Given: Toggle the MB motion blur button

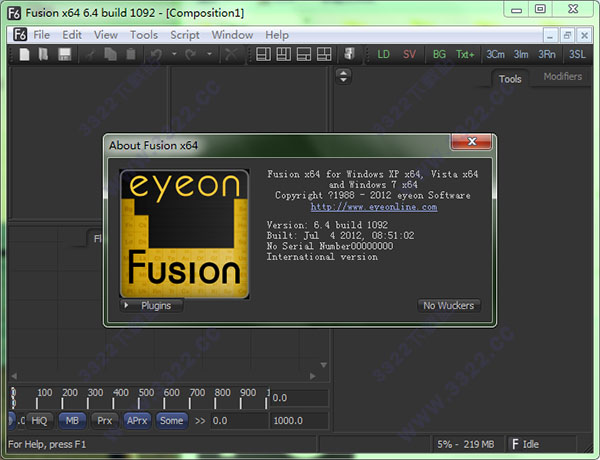Looking at the screenshot, I should tap(72, 421).
